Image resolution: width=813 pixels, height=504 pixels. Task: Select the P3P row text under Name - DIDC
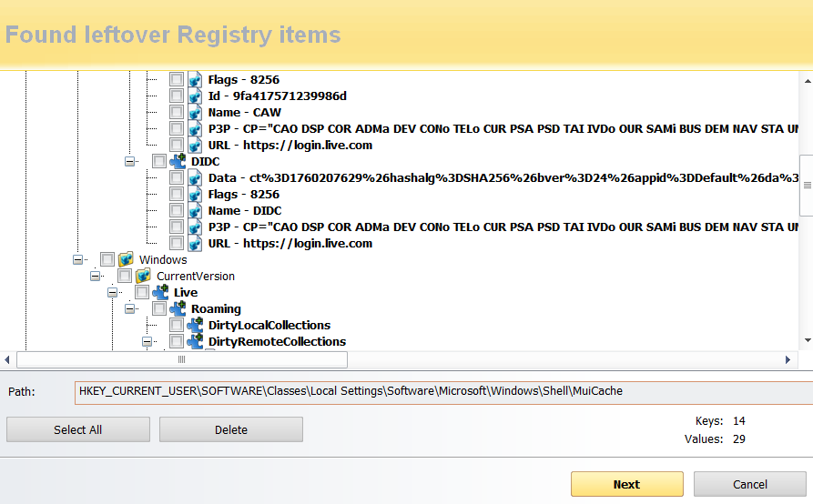[x=503, y=227]
